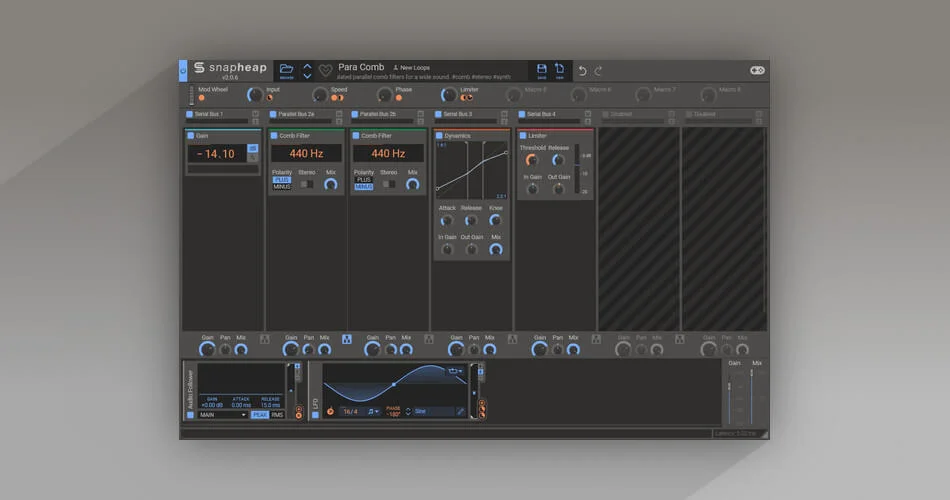The width and height of the screenshot is (950, 500).
Task: Click the Mod Wheel macro strip
Action: [x=191, y=95]
